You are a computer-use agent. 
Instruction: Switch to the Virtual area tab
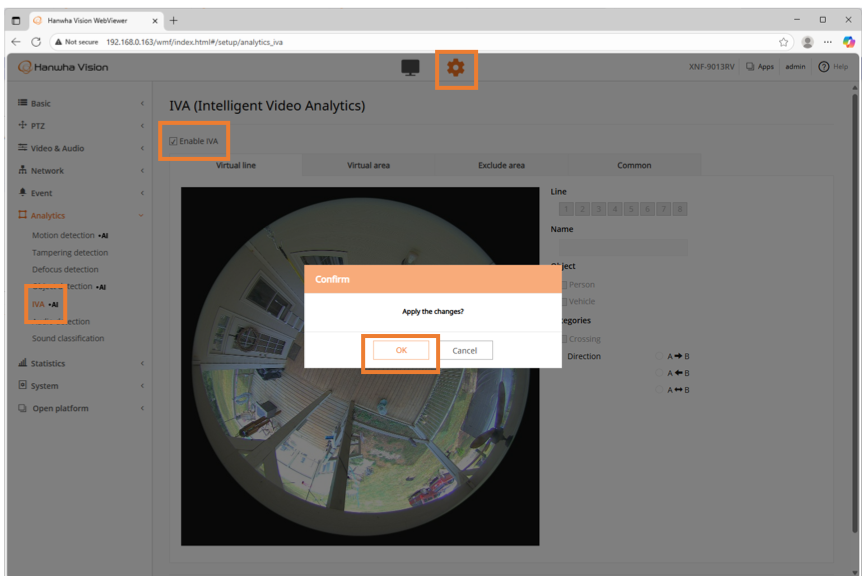(x=368, y=165)
